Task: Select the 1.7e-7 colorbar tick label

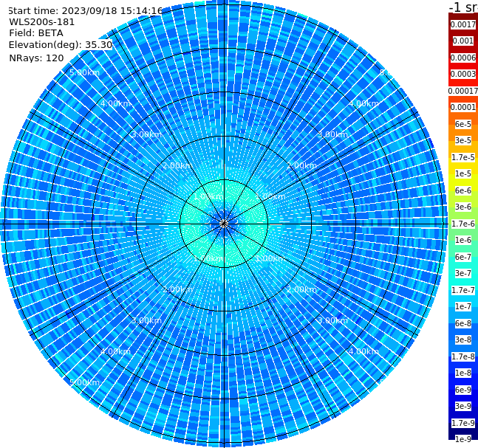Action: click(x=463, y=290)
